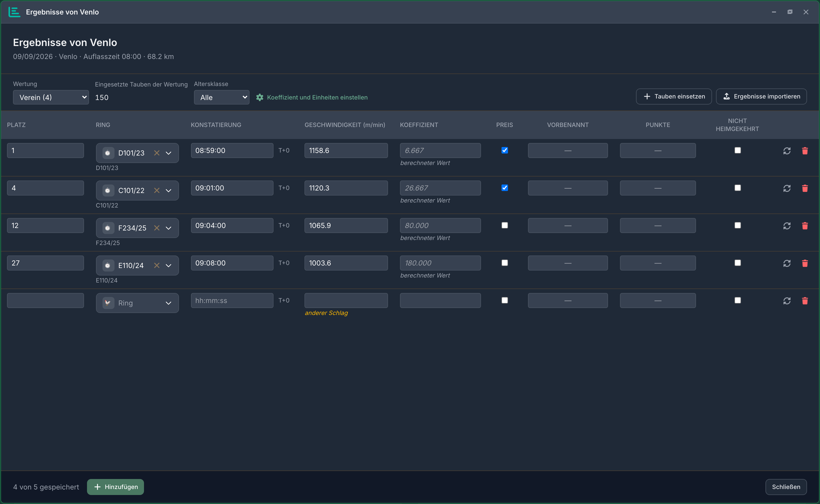Click the recalculate icon in the C101/22 row
Image resolution: width=820 pixels, height=504 pixels.
pyautogui.click(x=787, y=188)
